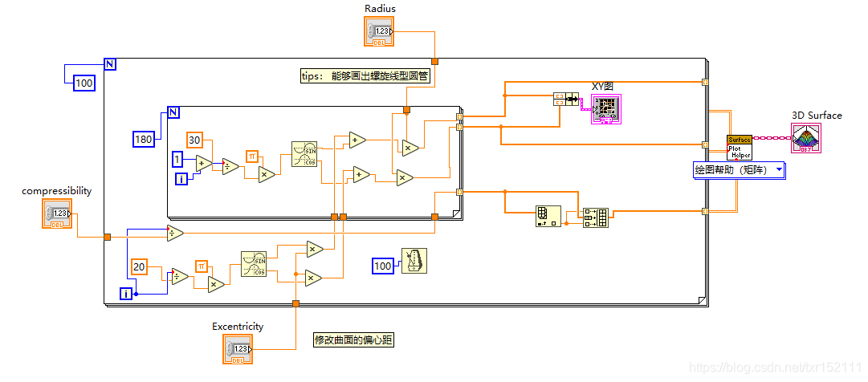Select the numeric constant 180
This screenshot has height=382, width=868.
144,139
